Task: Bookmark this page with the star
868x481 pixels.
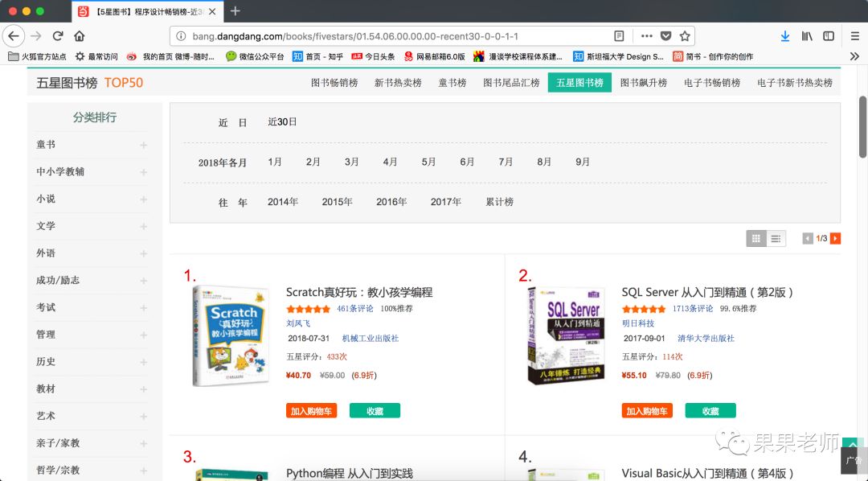Action: pos(685,36)
